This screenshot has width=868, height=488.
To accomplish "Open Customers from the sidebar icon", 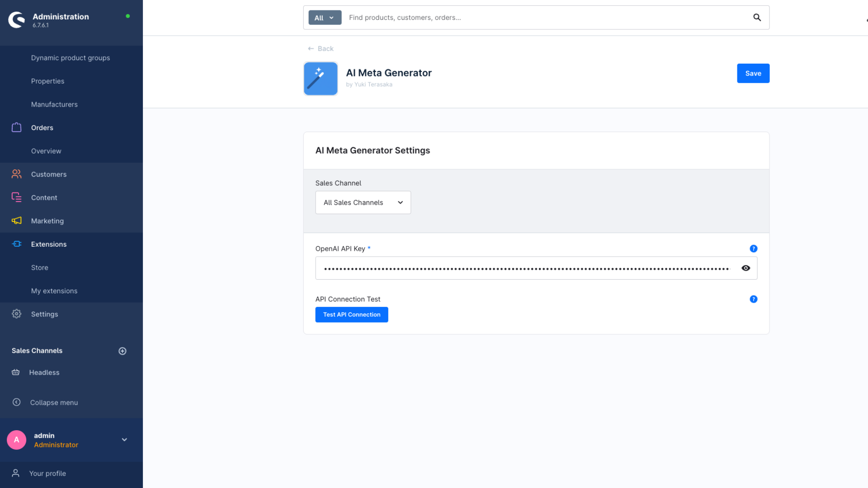I will 17,174.
